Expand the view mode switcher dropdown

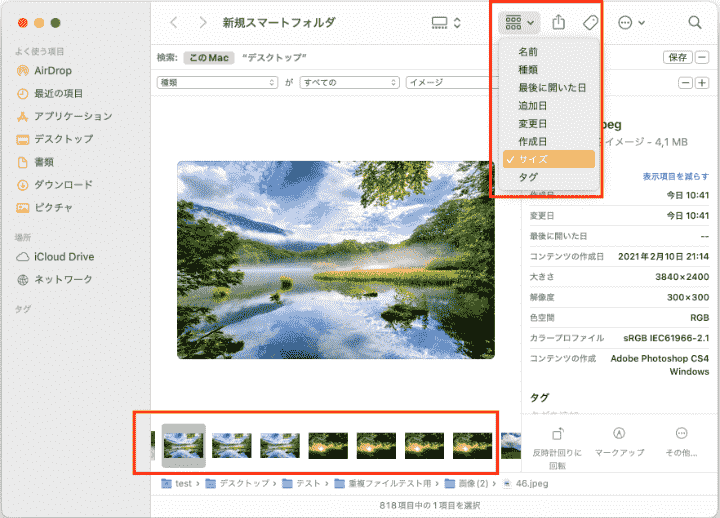pos(446,22)
